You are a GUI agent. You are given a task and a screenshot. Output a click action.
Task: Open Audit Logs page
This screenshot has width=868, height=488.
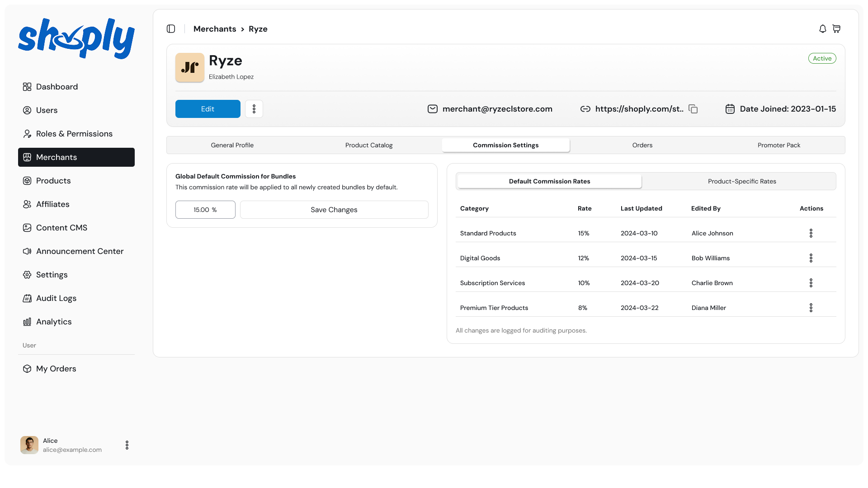[x=76, y=298]
